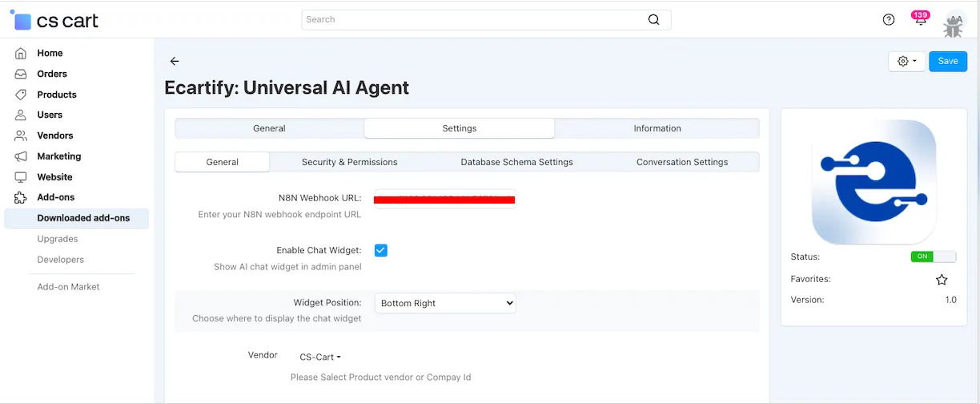This screenshot has height=404, width=980.
Task: Open the gear settings dropdown menu
Action: tap(907, 61)
